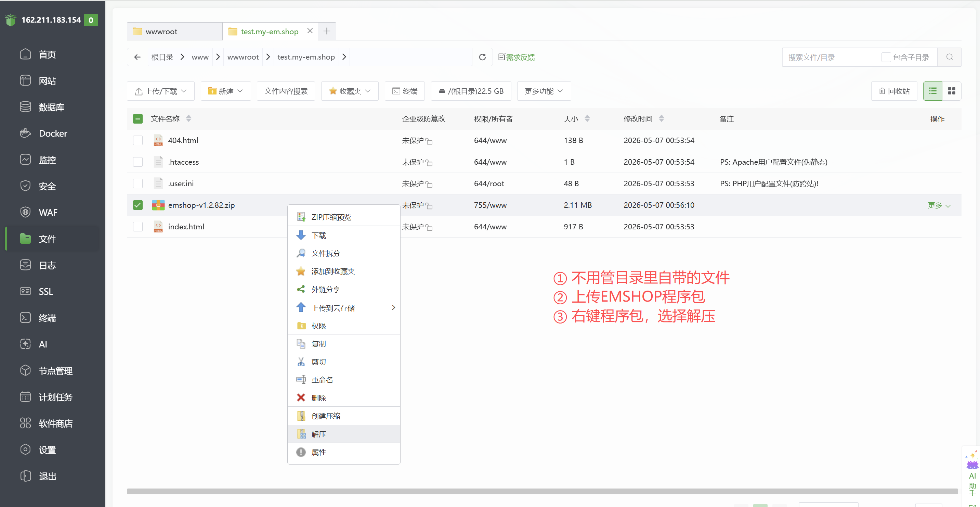The image size is (980, 507).
Task: Expand the 上传/下载 dropdown
Action: click(x=160, y=91)
